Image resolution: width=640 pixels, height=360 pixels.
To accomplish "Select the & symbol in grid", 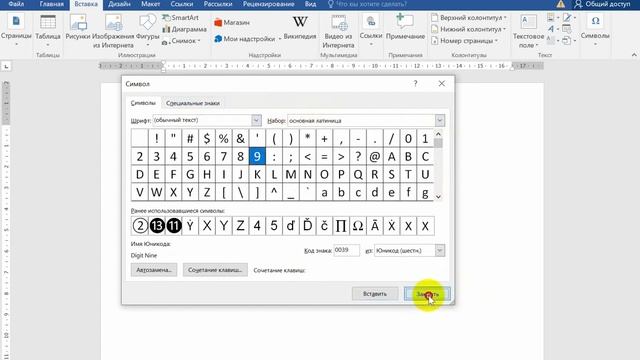I will [x=240, y=139].
